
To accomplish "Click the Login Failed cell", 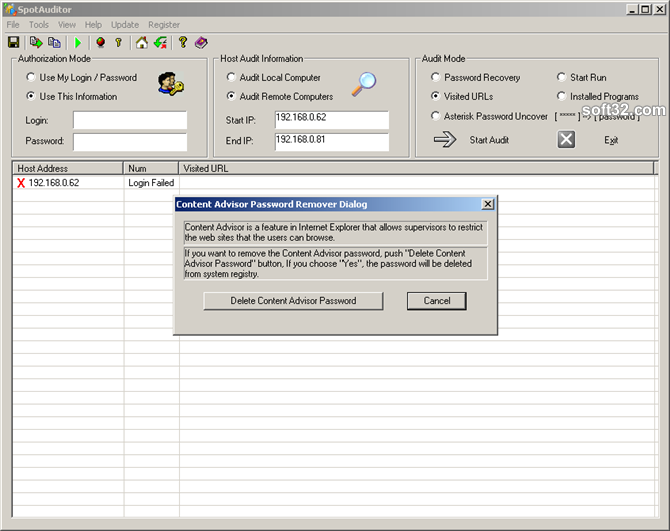I will (151, 183).
